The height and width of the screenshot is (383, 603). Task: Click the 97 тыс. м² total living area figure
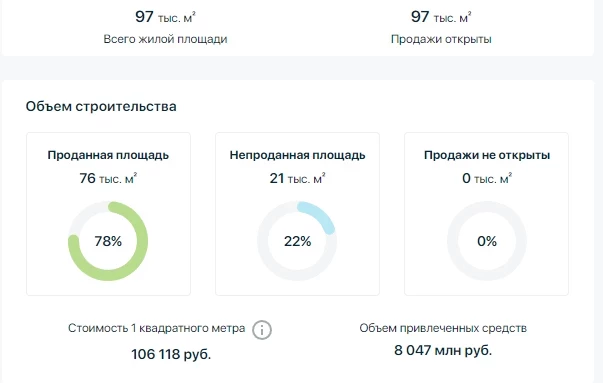(165, 17)
